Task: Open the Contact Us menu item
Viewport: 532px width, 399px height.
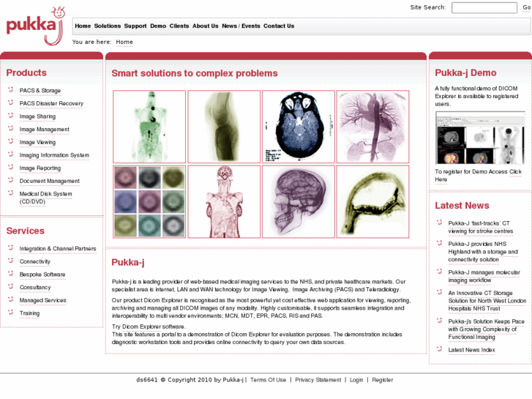Action: pyautogui.click(x=279, y=26)
